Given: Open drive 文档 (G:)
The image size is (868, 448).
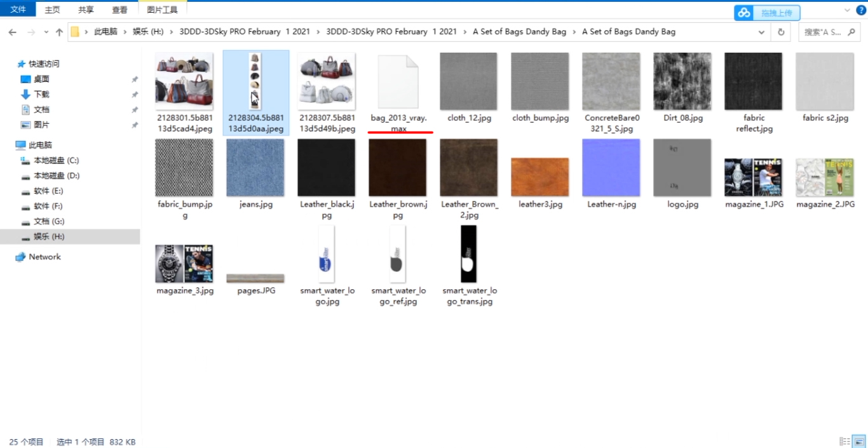Looking at the screenshot, I should (48, 221).
